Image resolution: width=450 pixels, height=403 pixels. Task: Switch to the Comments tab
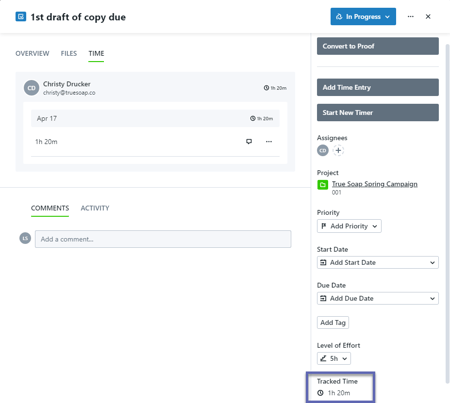50,208
